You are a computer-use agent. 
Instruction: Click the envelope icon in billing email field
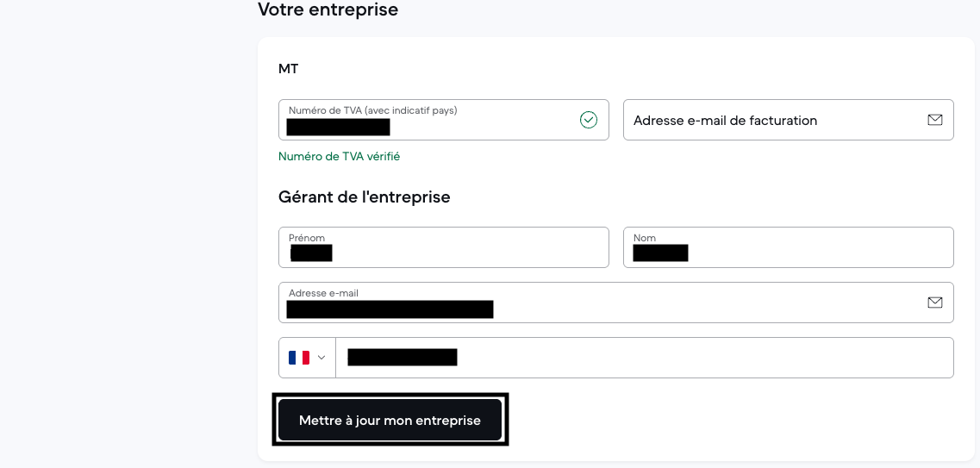935,120
